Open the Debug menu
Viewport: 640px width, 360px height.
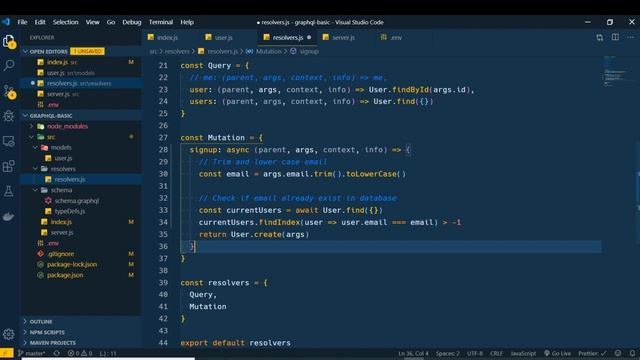132,22
